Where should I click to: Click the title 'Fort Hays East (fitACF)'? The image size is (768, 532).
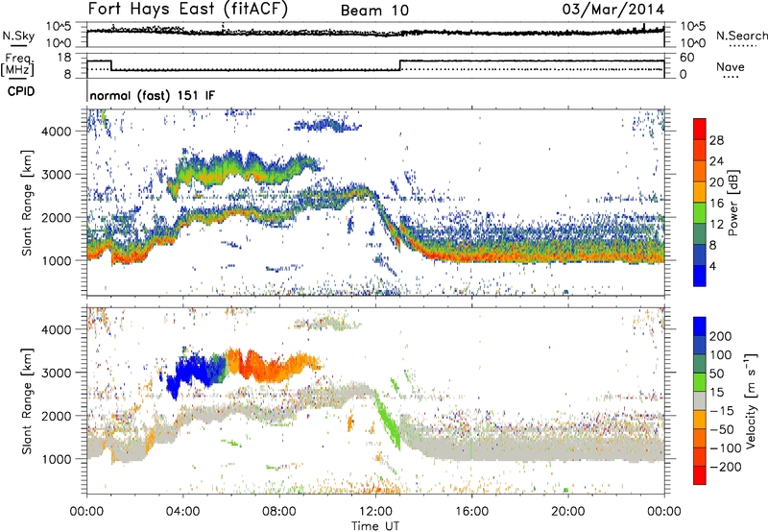188,9
